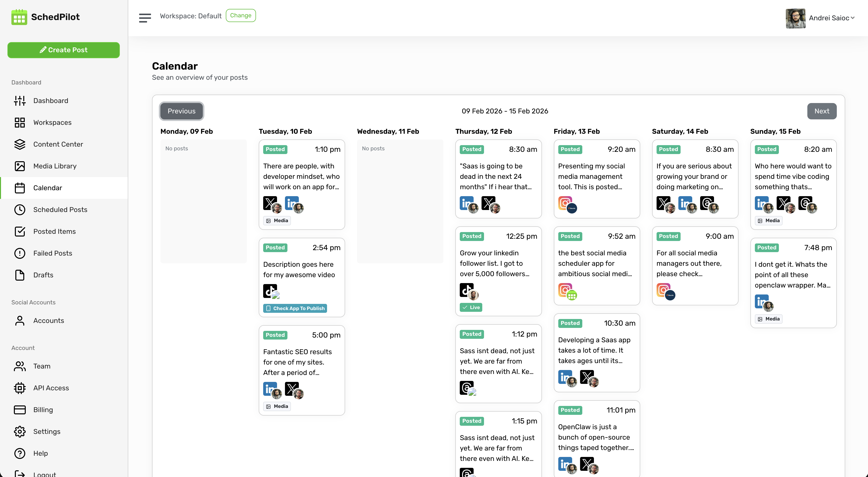Screen dimensions: 868x477
Task: Click the API Access chip icon
Action: pyautogui.click(x=20, y=388)
